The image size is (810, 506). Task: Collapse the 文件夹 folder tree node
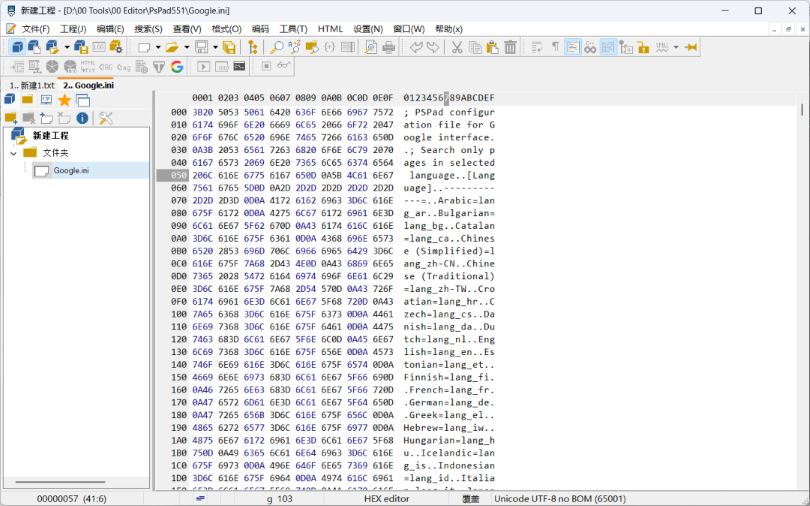click(14, 153)
